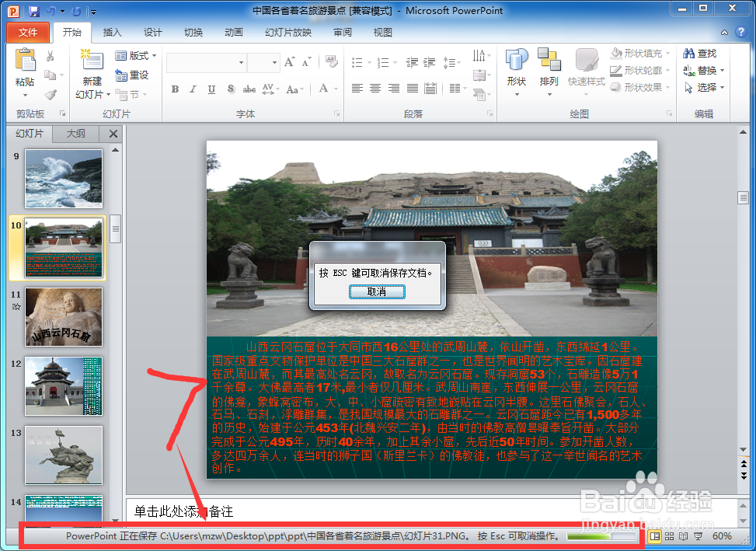Justify text in paragraph group

[413, 89]
